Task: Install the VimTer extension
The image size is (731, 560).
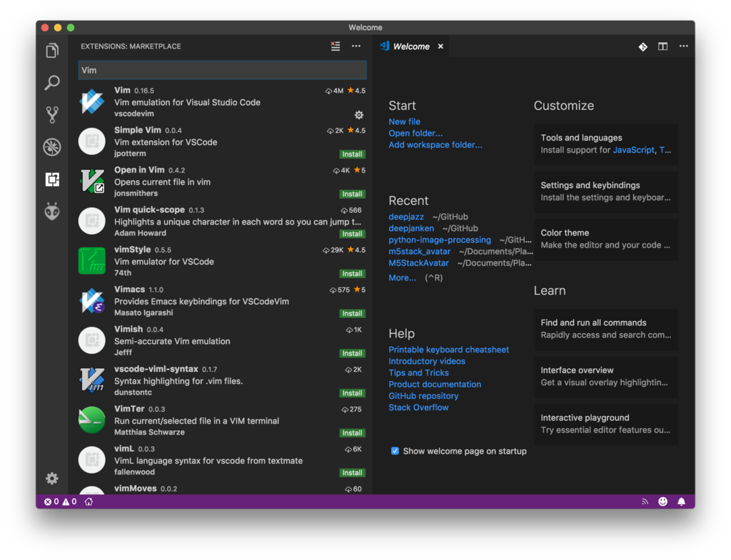Action: tap(352, 433)
